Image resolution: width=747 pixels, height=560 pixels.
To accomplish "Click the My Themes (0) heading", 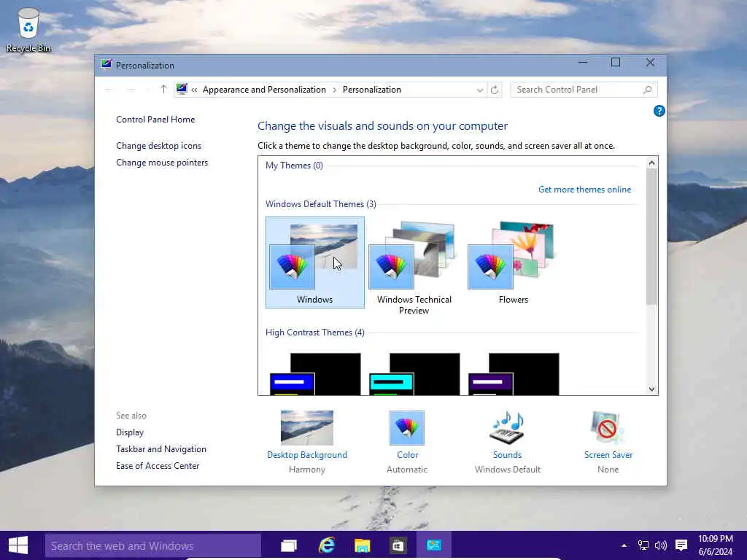I will [294, 166].
